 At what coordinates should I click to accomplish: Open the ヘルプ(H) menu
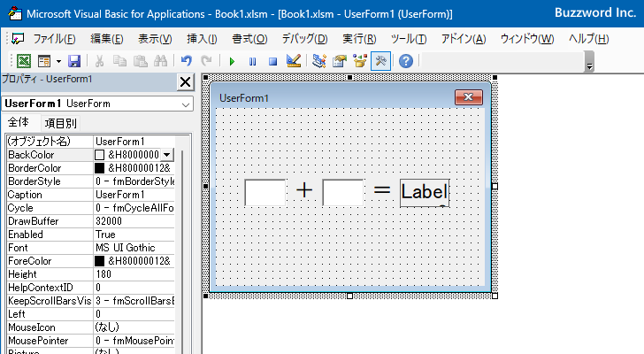click(588, 39)
